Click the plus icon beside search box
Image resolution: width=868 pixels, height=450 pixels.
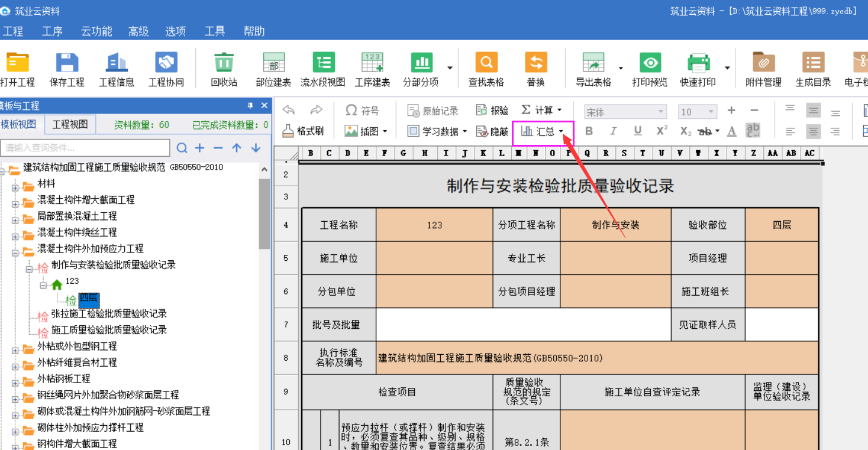click(200, 148)
